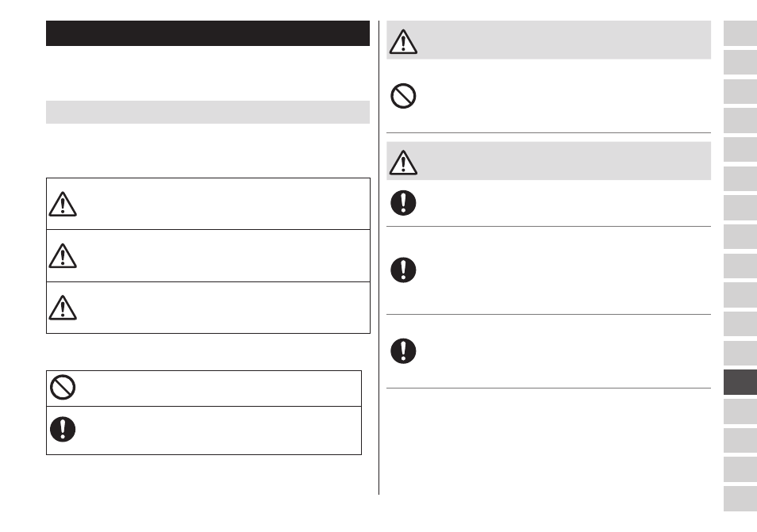Viewport: 757px width, 532px height.
Task: Select the gray side tab just above the dark tab
Action: point(740,353)
